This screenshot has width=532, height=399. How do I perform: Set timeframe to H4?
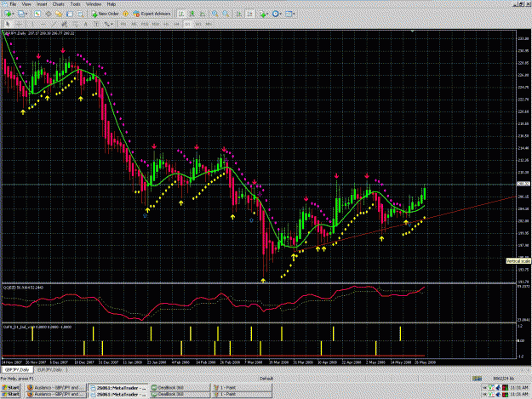(177, 24)
